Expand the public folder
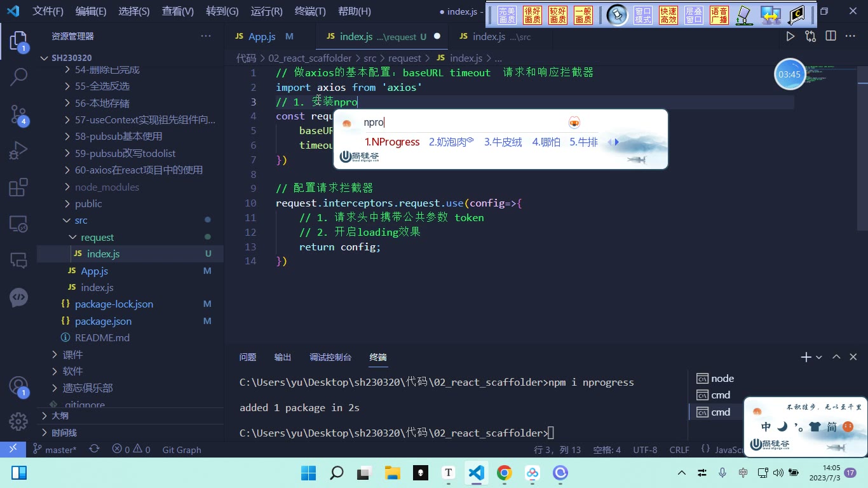 [130, 203]
